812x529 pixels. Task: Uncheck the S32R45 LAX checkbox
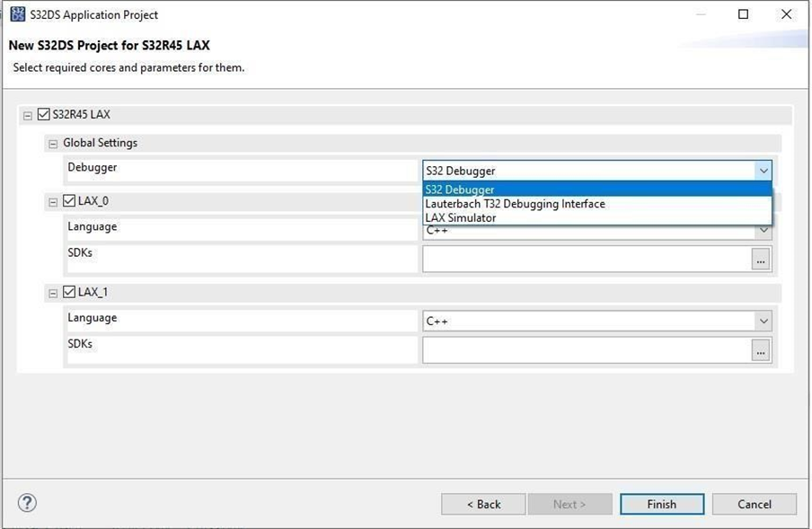[x=42, y=114]
